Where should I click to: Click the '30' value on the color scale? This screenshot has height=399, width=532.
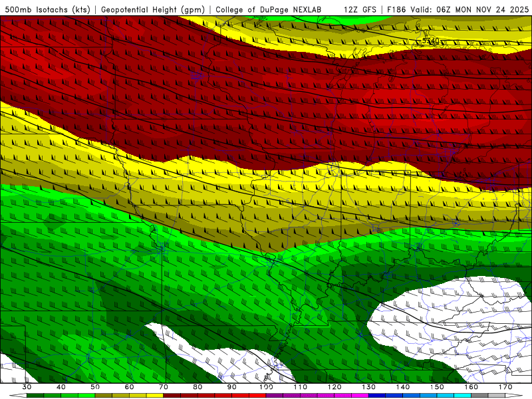[27, 387]
